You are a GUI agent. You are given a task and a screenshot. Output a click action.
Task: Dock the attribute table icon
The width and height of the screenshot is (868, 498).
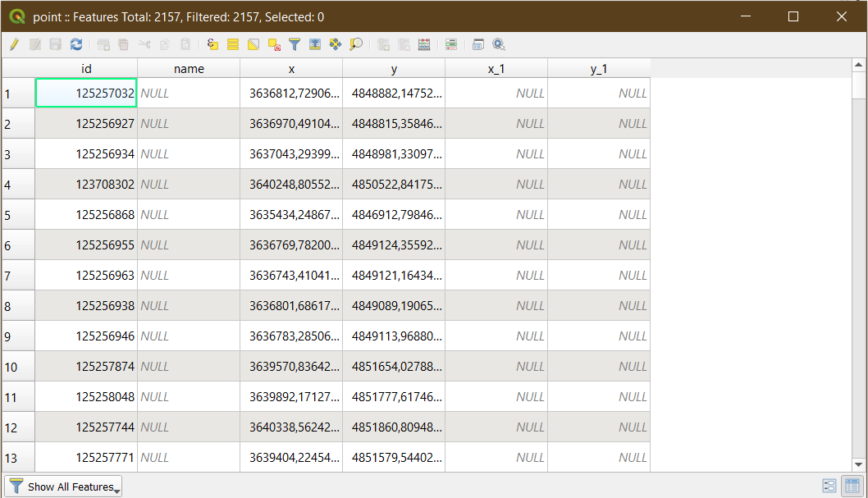point(478,44)
